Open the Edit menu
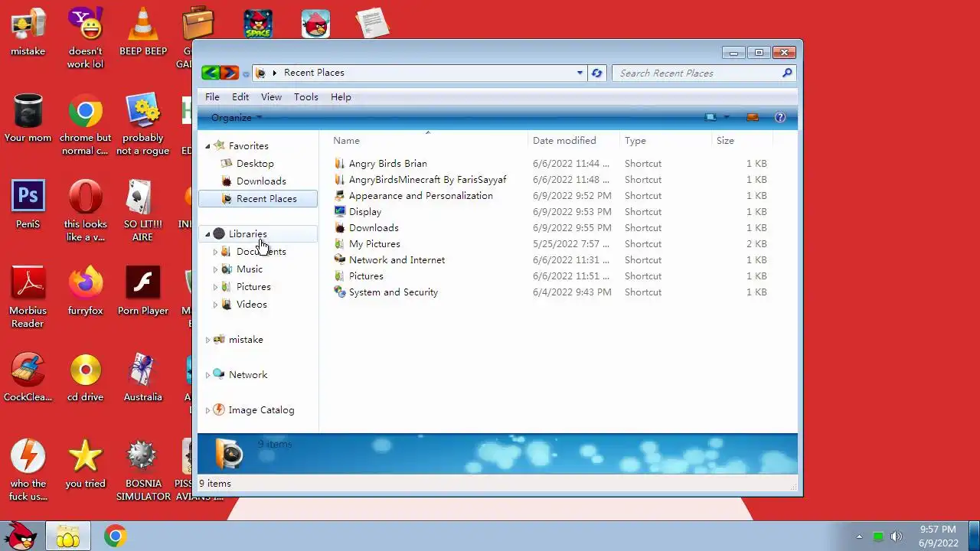Image resolution: width=980 pixels, height=551 pixels. coord(240,97)
